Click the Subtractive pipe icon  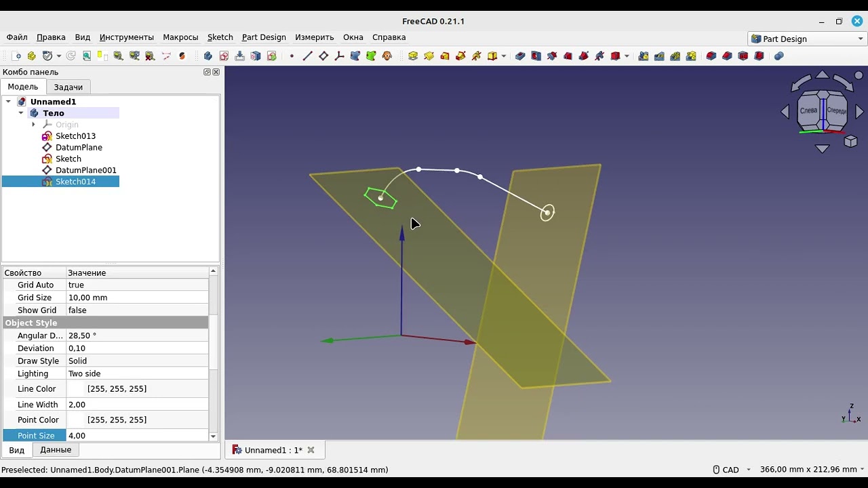click(x=583, y=56)
